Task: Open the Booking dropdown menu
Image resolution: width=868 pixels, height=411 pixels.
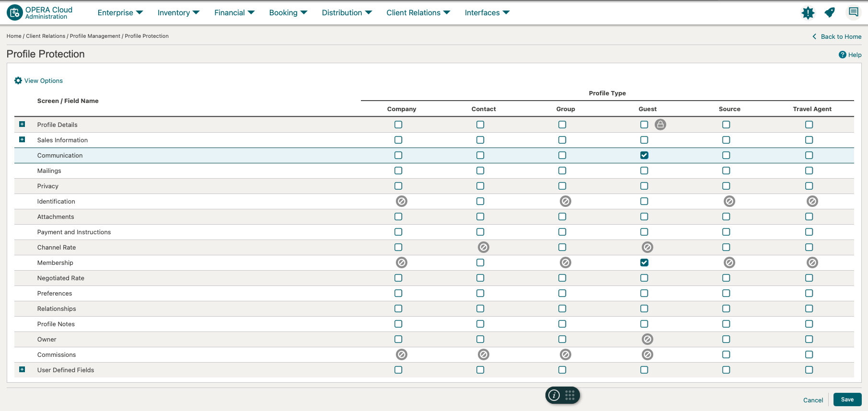Action: click(x=288, y=12)
